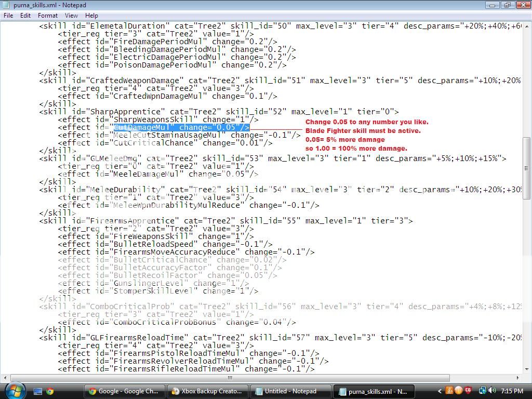Switch to Google Chrome taskbar window
The image size is (532, 399).
click(125, 391)
